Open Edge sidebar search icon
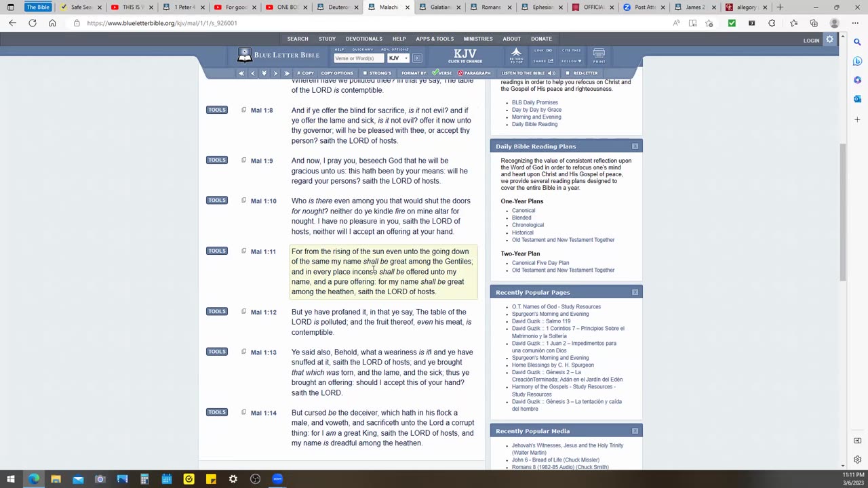868x488 pixels. pyautogui.click(x=857, y=42)
